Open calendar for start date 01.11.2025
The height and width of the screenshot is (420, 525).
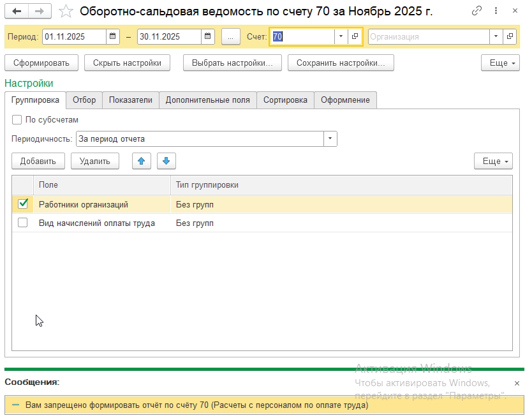[113, 36]
